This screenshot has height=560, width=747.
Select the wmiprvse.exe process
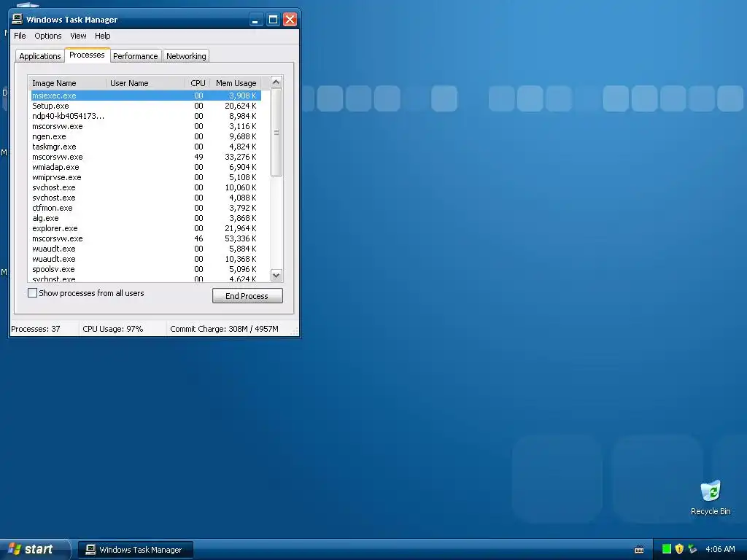pos(146,177)
